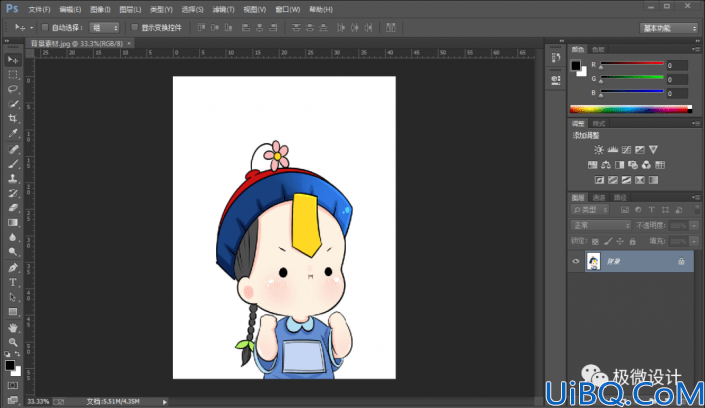This screenshot has width=705, height=408.
Task: Open the 正常 blend mode dropdown
Action: pos(601,225)
